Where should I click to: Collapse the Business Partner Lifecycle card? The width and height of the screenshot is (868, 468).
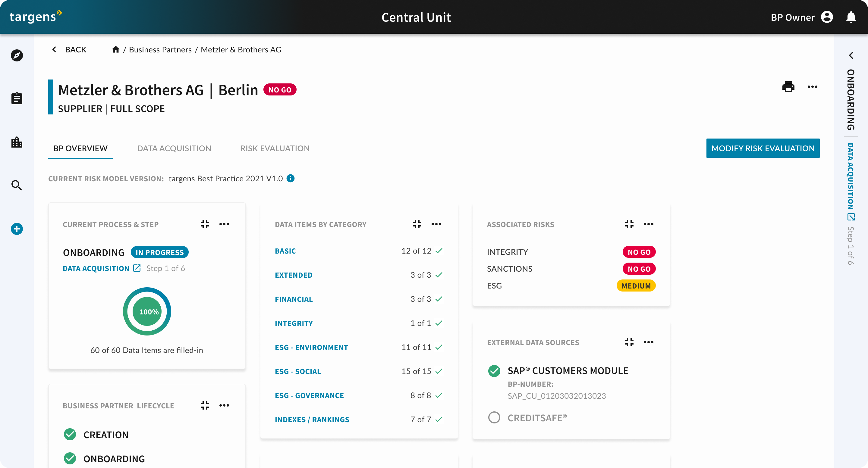click(205, 405)
